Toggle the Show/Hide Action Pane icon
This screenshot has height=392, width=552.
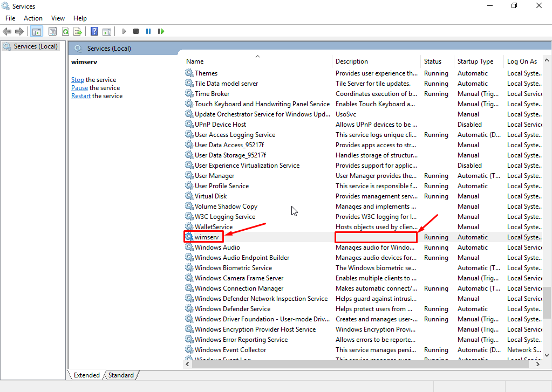click(x=107, y=31)
